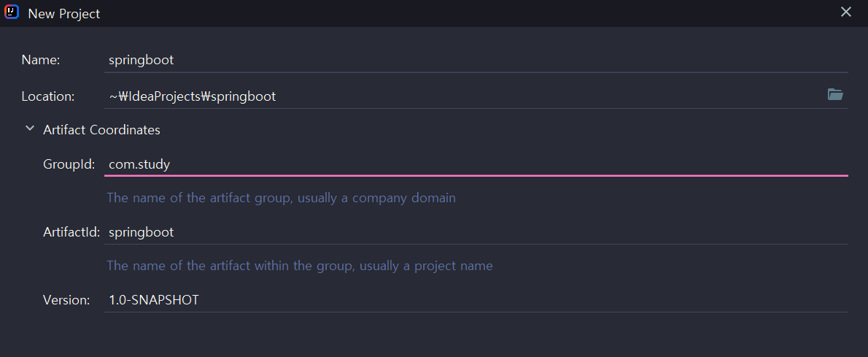The height and width of the screenshot is (357, 868).
Task: Click the New Project title text
Action: coord(64,13)
